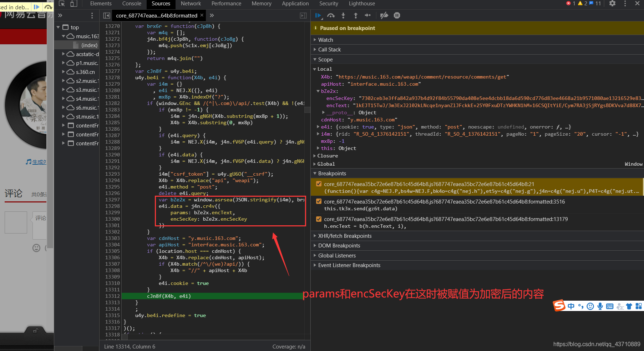Click the Sogou input method S icon
Viewport: 644px width, 351px height.
pyautogui.click(x=559, y=305)
